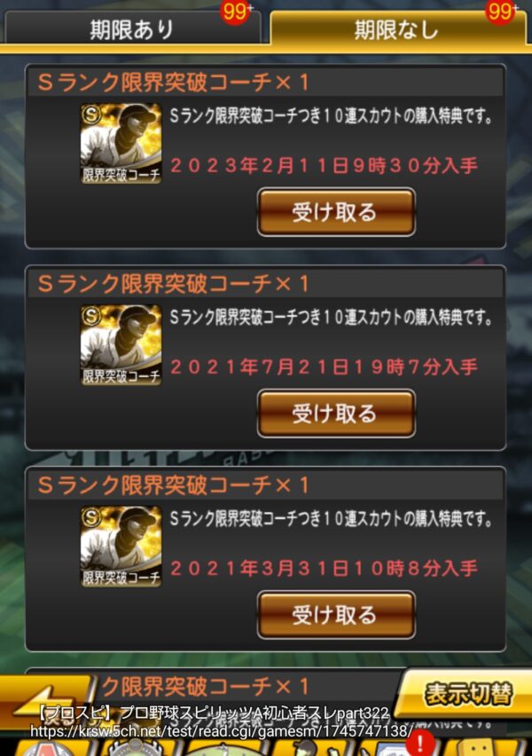Tap coach icon in July 2021 reward

121,345
